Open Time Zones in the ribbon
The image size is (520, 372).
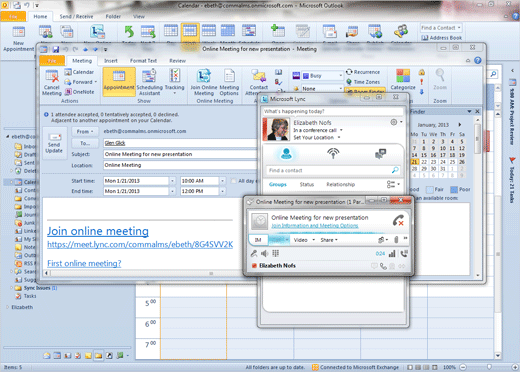point(363,82)
